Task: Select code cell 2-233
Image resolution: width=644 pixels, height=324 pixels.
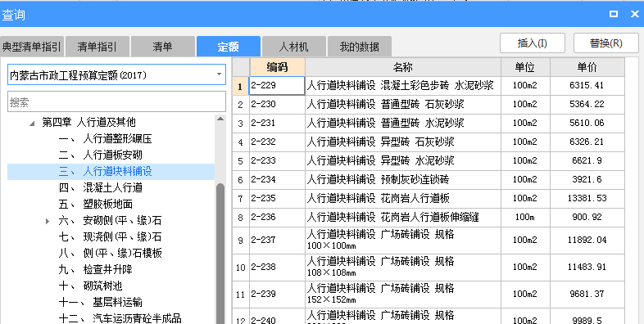Action: (x=277, y=161)
